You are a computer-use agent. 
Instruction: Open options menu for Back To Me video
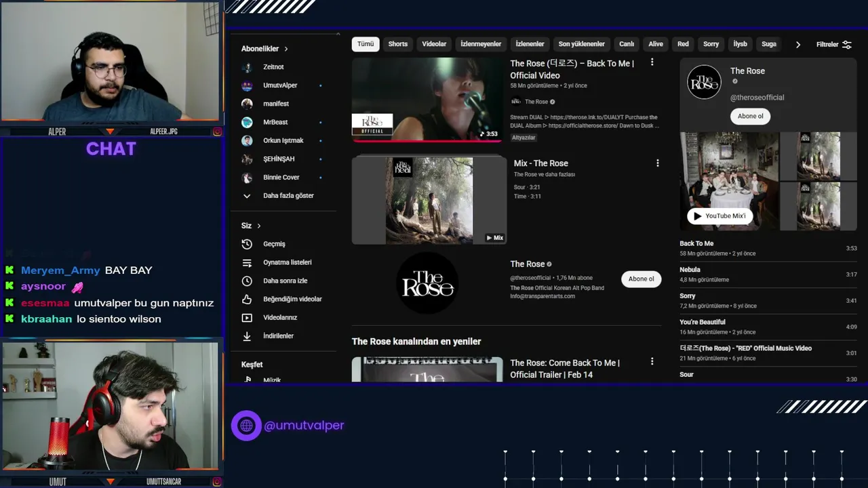pyautogui.click(x=652, y=62)
